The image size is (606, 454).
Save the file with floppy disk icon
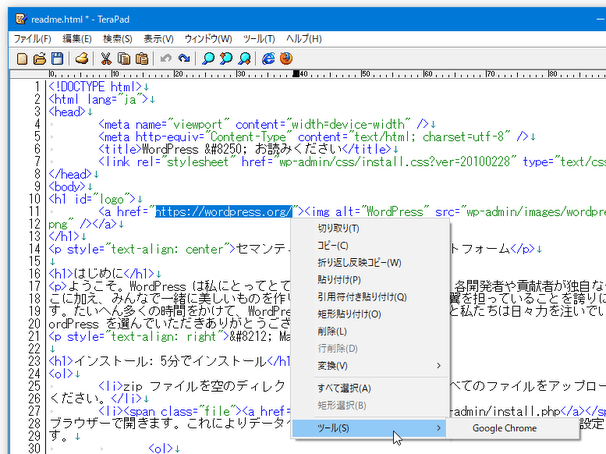(57, 59)
